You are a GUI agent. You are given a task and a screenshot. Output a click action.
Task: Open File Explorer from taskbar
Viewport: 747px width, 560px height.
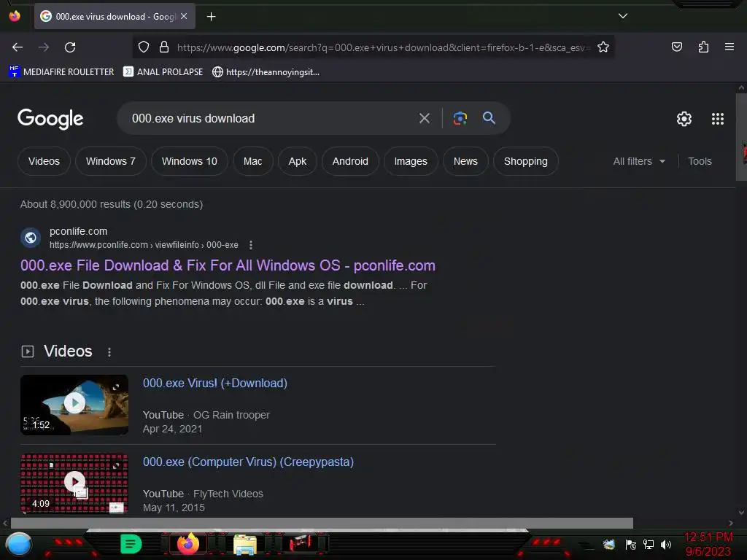click(x=245, y=544)
